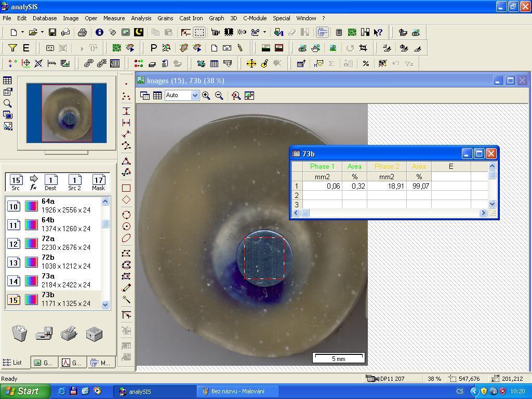The image size is (532, 399).
Task: Select the Phase 1 column header
Action: point(322,166)
